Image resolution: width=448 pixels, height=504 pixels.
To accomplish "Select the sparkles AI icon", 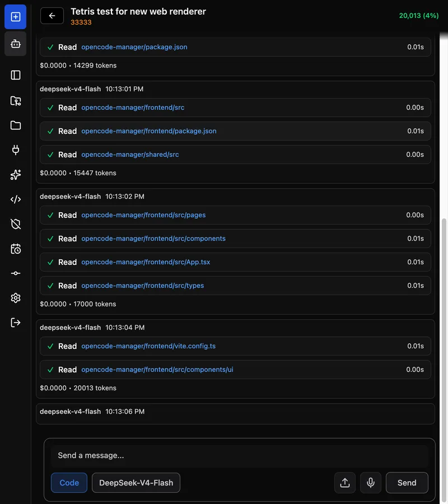I will [16, 175].
